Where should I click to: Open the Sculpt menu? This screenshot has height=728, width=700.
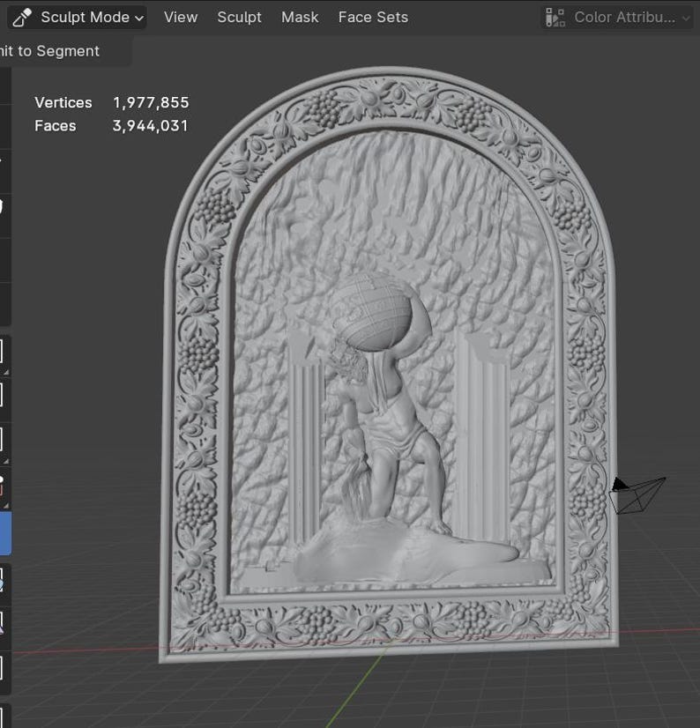click(x=239, y=17)
